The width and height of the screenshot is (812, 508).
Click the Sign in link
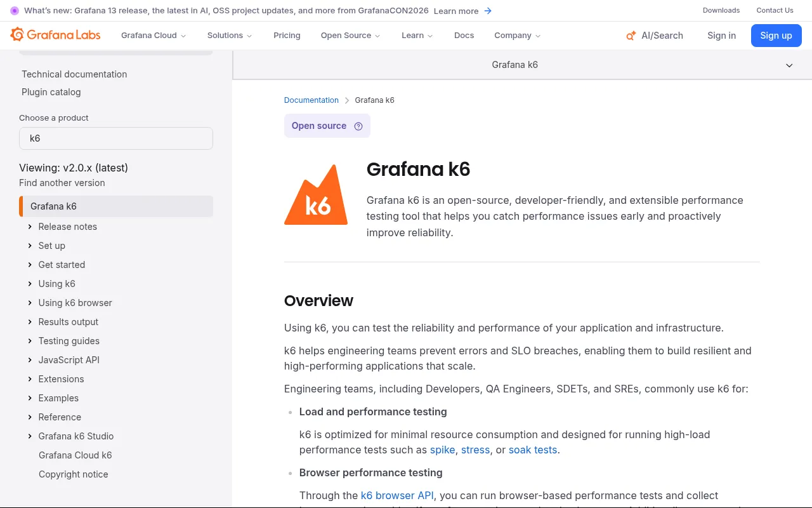point(721,36)
